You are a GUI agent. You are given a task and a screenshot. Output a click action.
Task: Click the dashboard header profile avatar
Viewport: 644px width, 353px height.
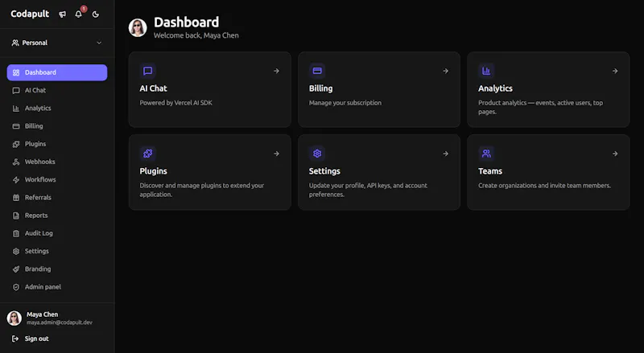point(138,27)
